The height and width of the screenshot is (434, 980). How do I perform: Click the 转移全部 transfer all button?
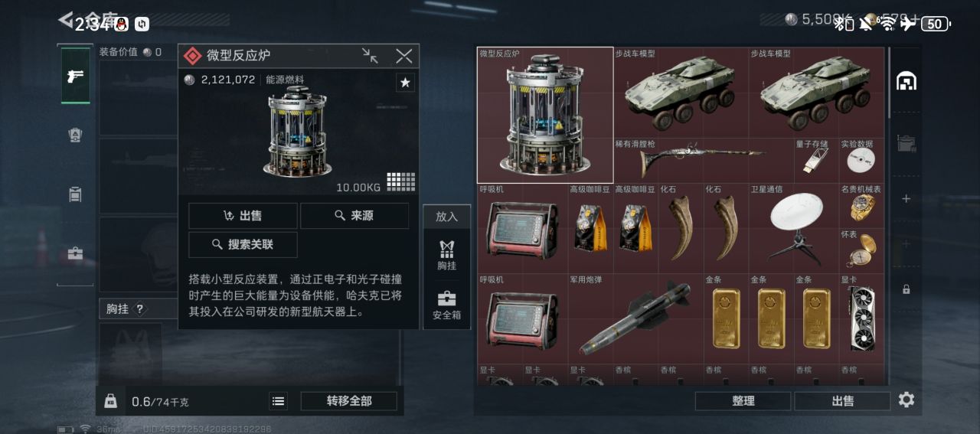pos(349,401)
